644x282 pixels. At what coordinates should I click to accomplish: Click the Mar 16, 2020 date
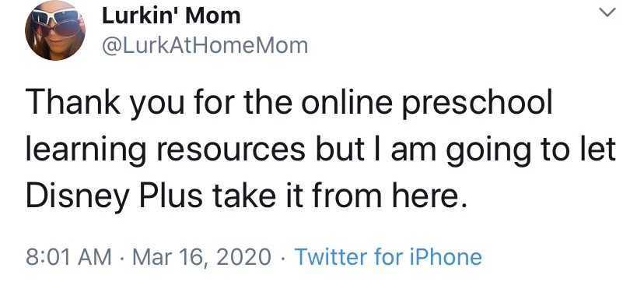point(202,257)
